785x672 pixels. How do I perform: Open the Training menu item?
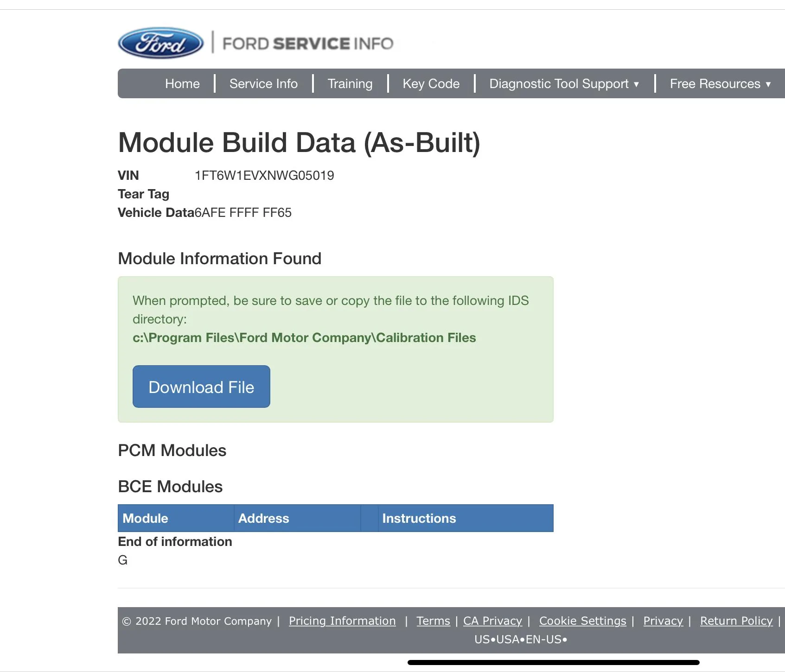click(x=350, y=84)
